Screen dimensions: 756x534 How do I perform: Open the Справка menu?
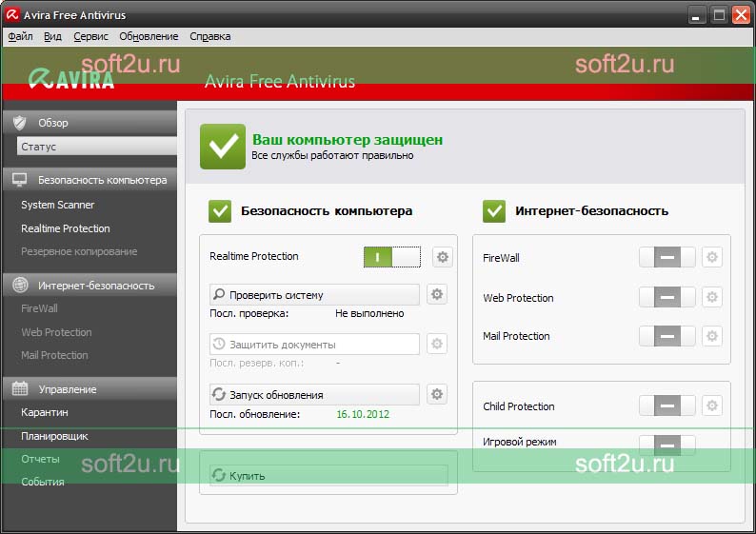point(209,36)
